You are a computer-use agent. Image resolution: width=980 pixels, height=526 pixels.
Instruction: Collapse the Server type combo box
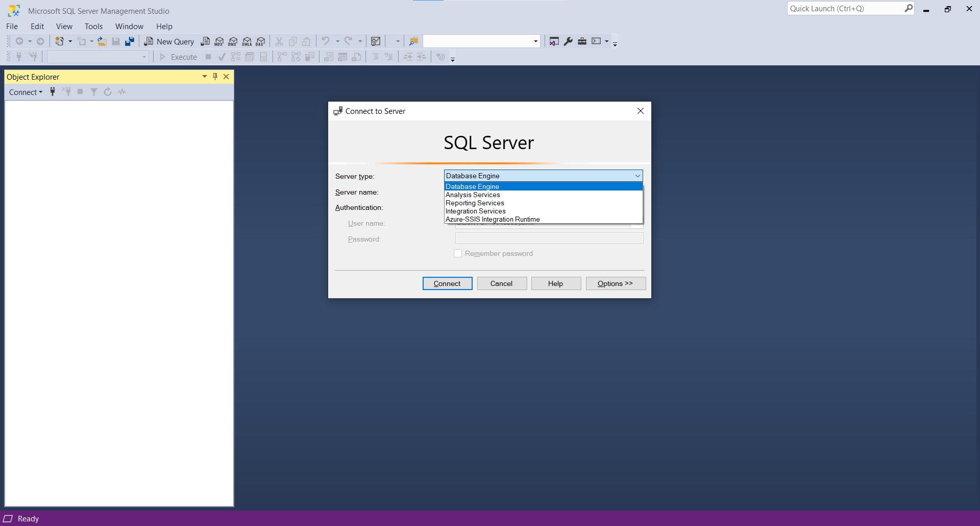click(x=638, y=176)
